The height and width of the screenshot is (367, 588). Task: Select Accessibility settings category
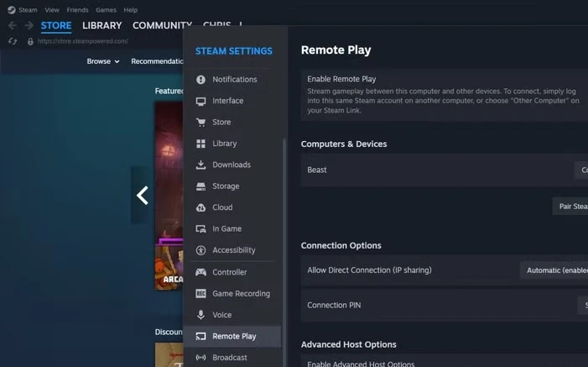pyautogui.click(x=234, y=250)
